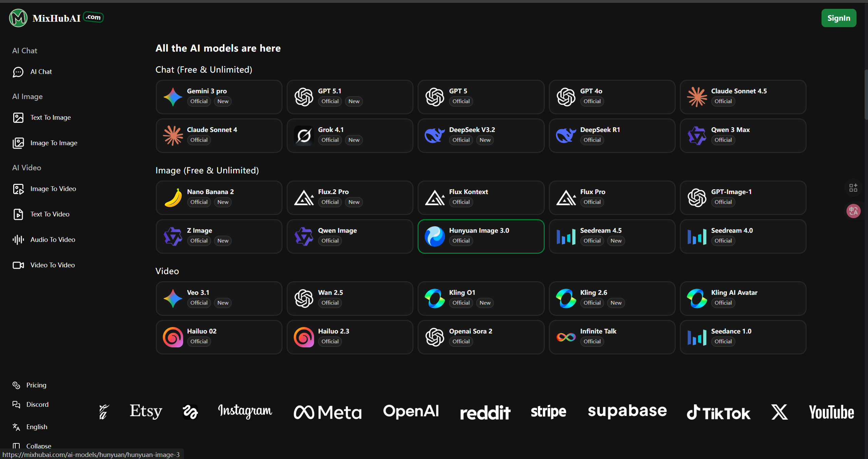Click the QR grid icon on right edge
The image size is (868, 459).
pyautogui.click(x=853, y=188)
